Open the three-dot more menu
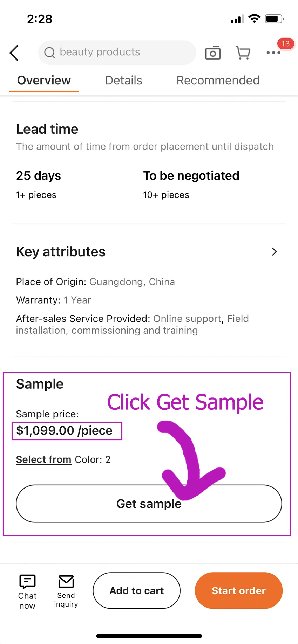 click(x=273, y=53)
